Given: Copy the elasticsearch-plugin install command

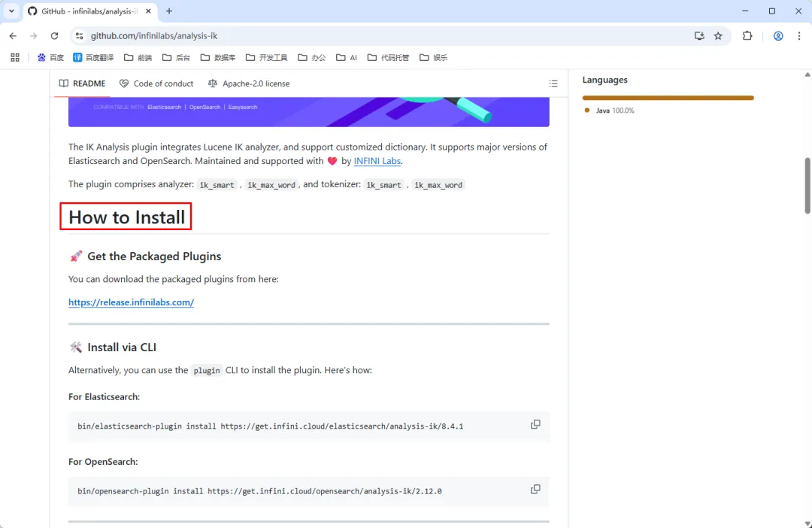Looking at the screenshot, I should pyautogui.click(x=535, y=424).
